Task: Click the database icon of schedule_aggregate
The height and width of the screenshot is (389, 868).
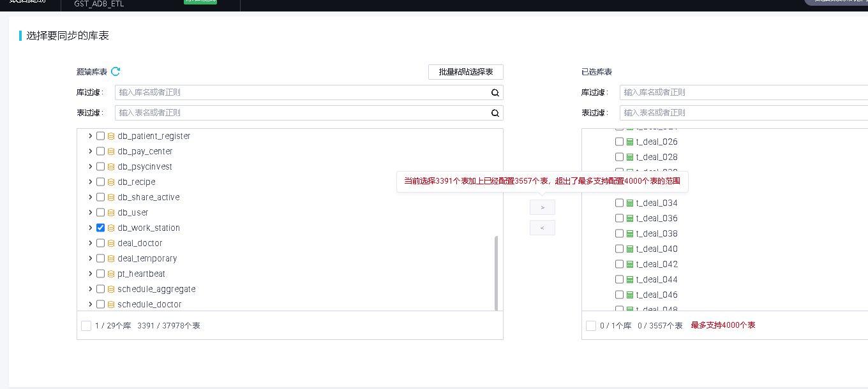Action: tap(111, 289)
